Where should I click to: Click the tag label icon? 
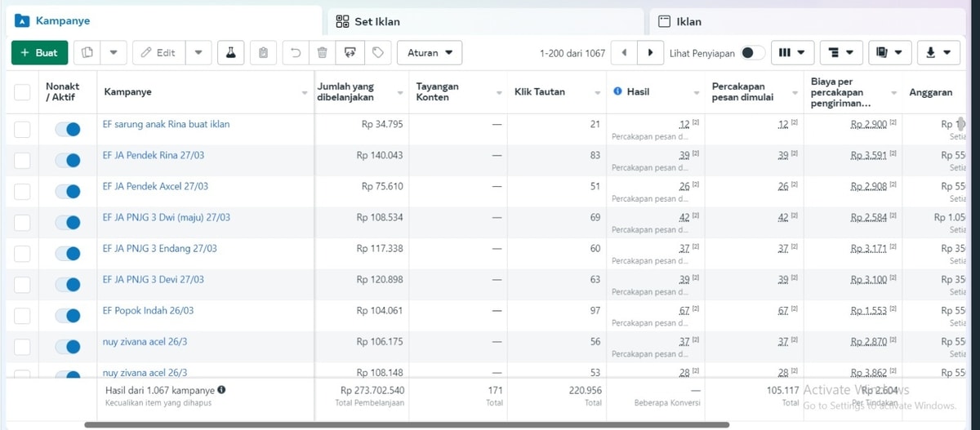pyautogui.click(x=378, y=53)
